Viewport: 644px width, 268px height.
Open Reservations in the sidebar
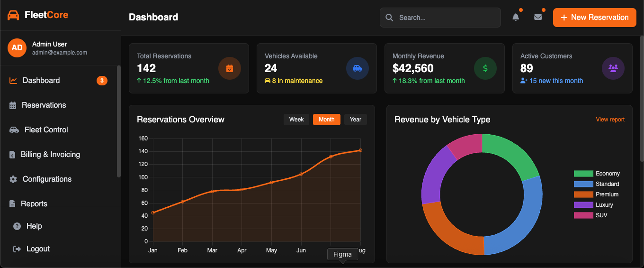coord(44,105)
